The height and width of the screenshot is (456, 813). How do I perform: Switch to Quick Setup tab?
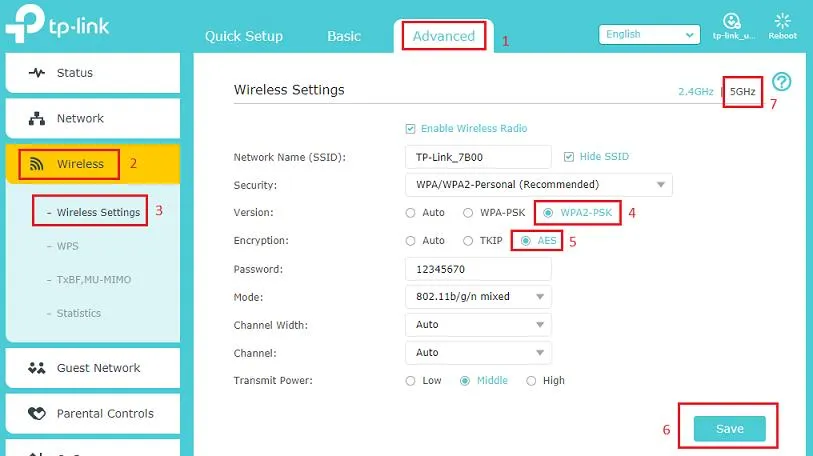244,36
